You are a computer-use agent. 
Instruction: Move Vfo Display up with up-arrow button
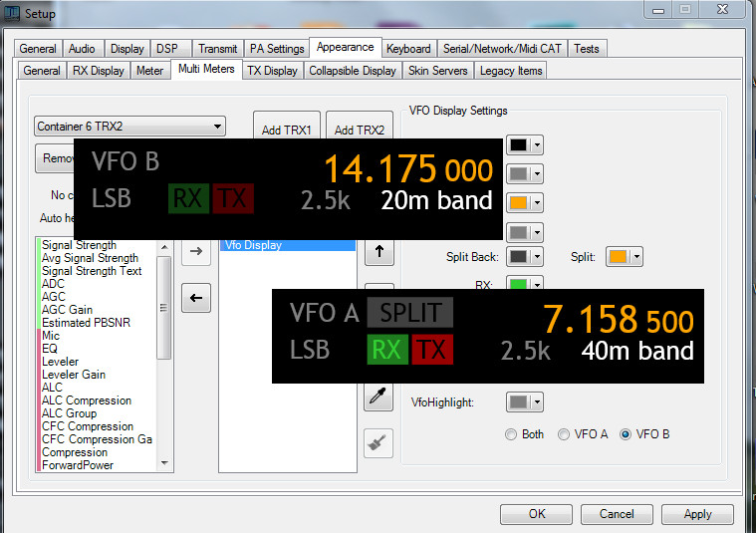coord(378,251)
